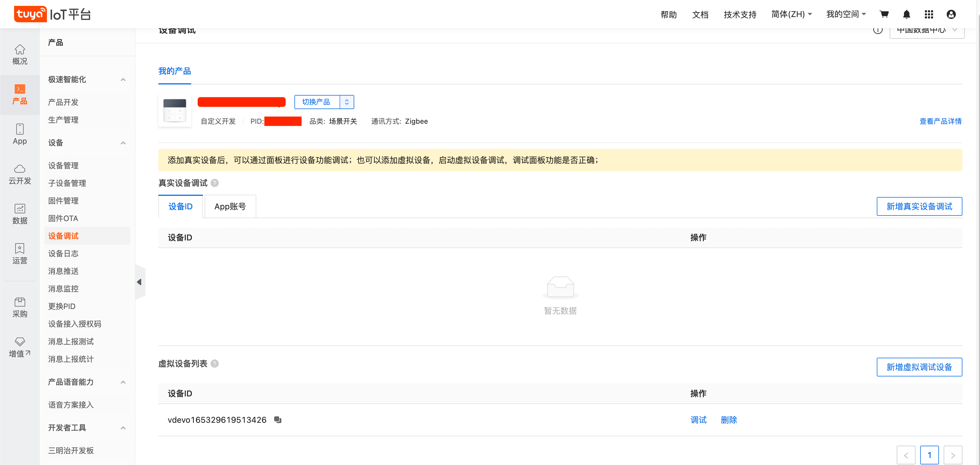Open the shopping cart
The image size is (980, 465).
[884, 14]
